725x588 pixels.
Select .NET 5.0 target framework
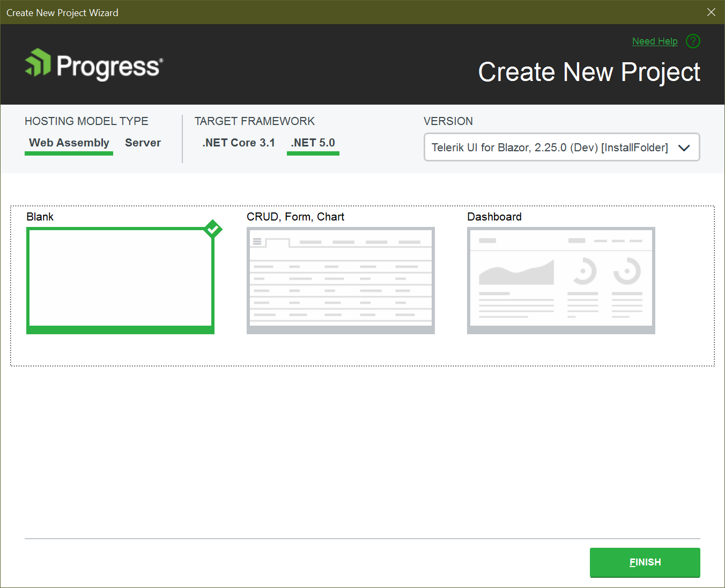coord(313,143)
